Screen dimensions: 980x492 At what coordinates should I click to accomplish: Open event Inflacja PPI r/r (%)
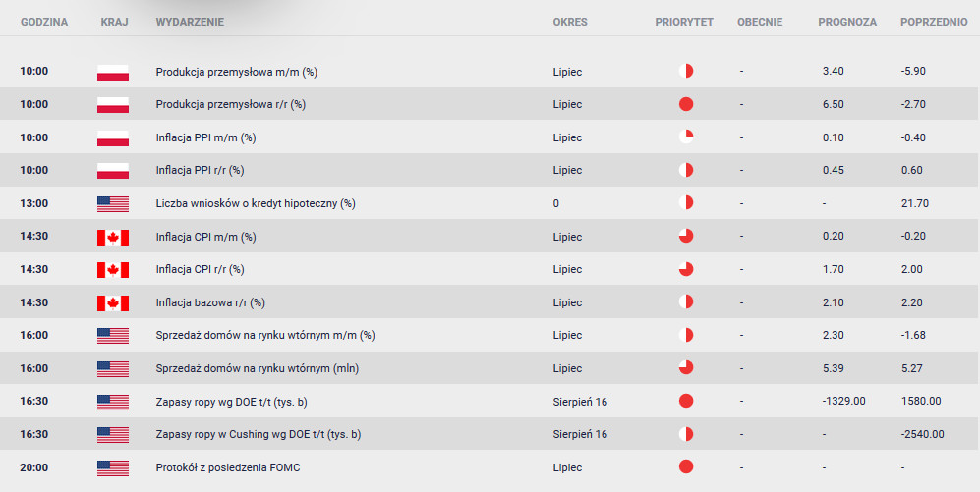coord(200,170)
